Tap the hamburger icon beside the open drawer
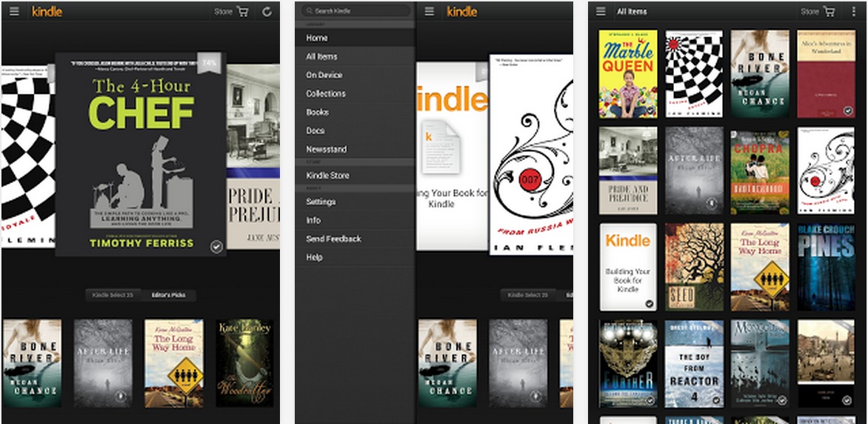The image size is (868, 424). 429,11
